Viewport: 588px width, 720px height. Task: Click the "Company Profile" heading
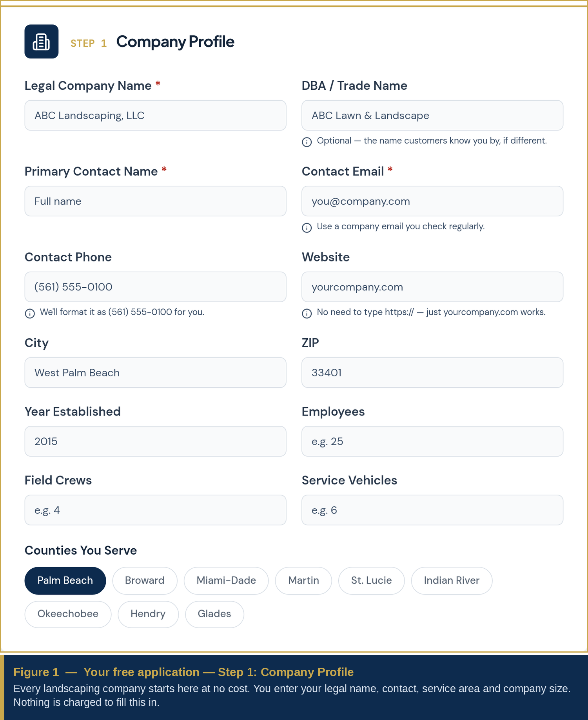click(175, 42)
